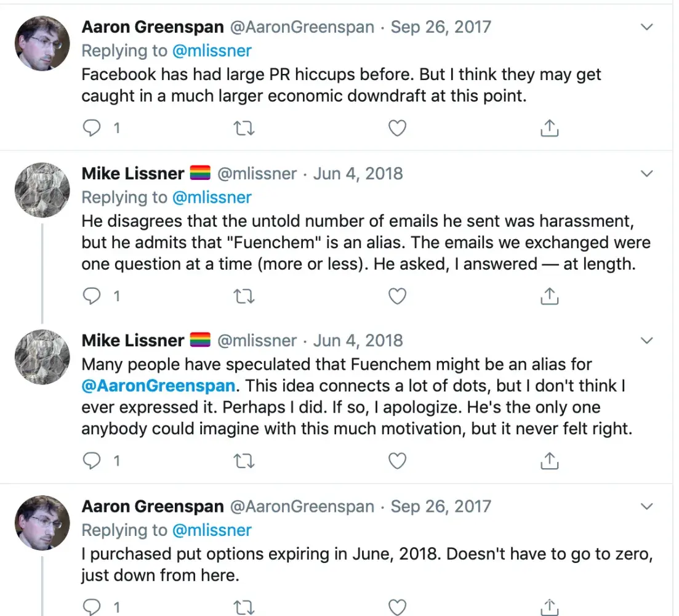Viewport: 679px width, 616px height.
Task: Like the tweet about emails being harassment
Action: click(398, 296)
